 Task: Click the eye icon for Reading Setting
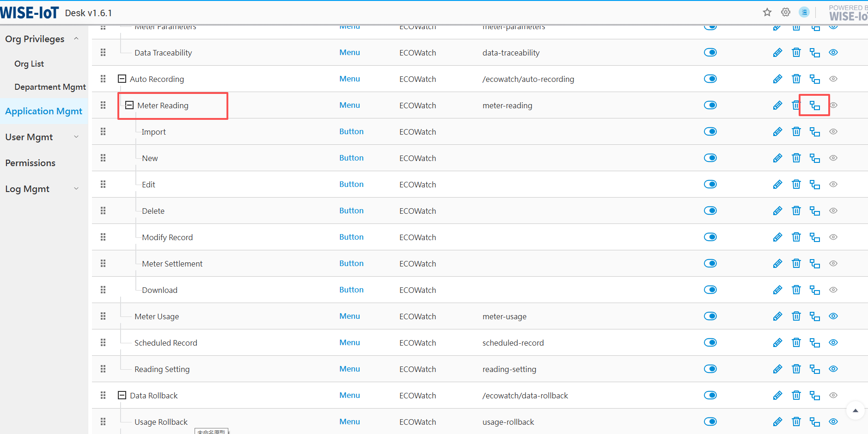833,369
